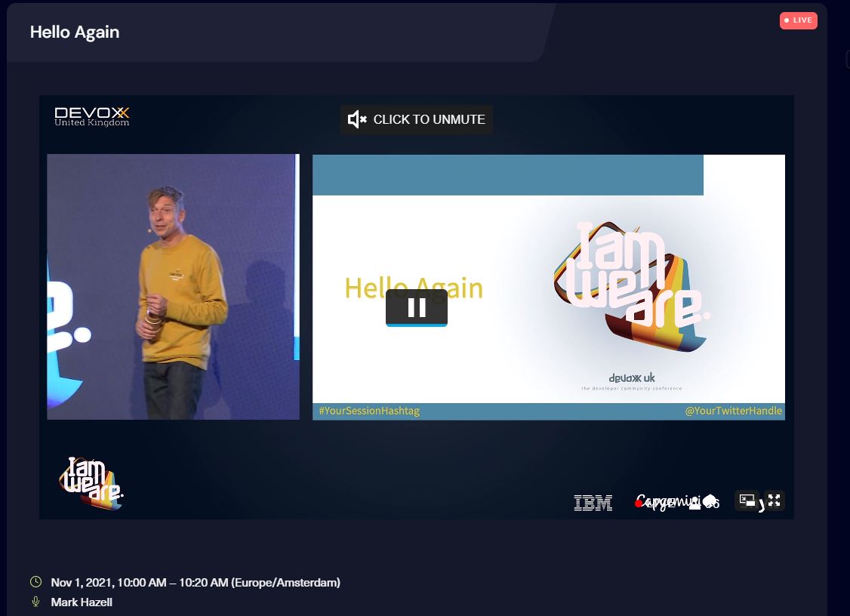
Task: Select the 'Hello Again' session title heading
Action: click(x=75, y=32)
